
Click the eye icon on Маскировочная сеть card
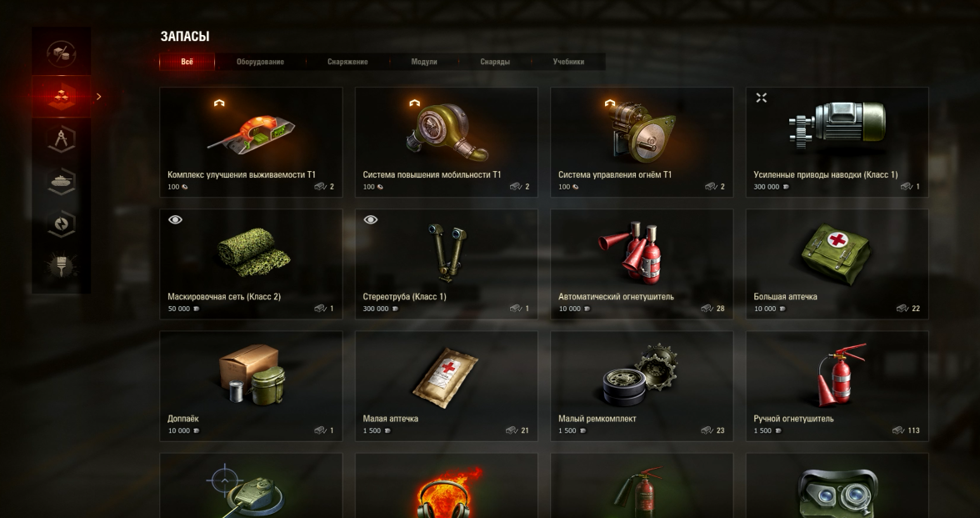click(x=176, y=219)
